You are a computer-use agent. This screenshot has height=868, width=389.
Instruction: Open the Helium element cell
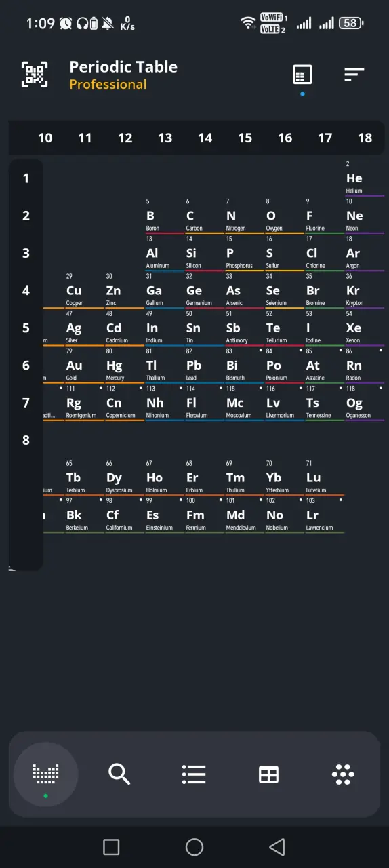(365, 178)
